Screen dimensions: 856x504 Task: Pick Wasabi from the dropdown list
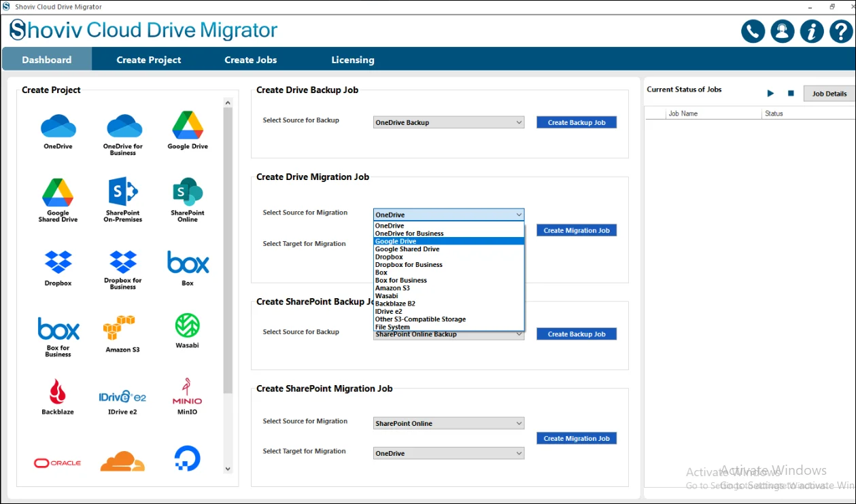click(449, 296)
